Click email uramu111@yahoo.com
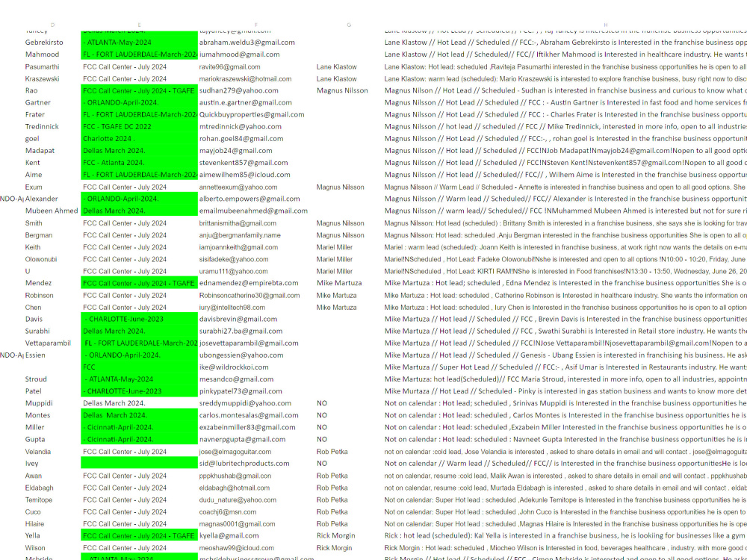Image resolution: width=747 pixels, height=560 pixels. click(x=233, y=272)
